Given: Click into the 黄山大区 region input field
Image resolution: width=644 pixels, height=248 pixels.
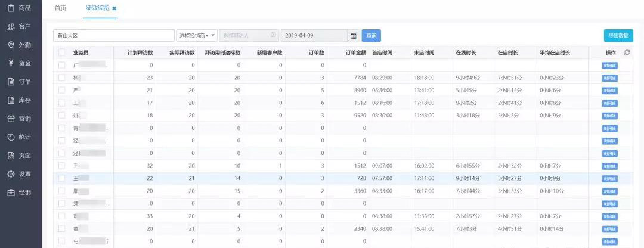Looking at the screenshot, I should coord(114,36).
